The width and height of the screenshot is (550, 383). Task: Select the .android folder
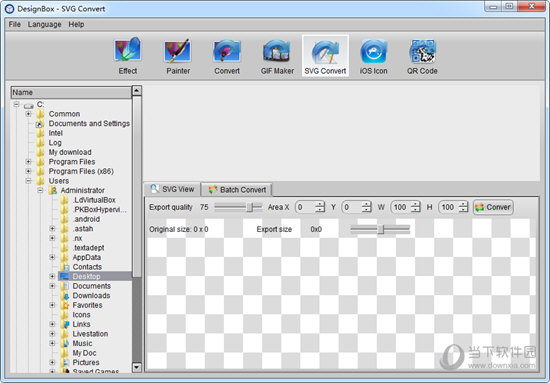[x=86, y=219]
